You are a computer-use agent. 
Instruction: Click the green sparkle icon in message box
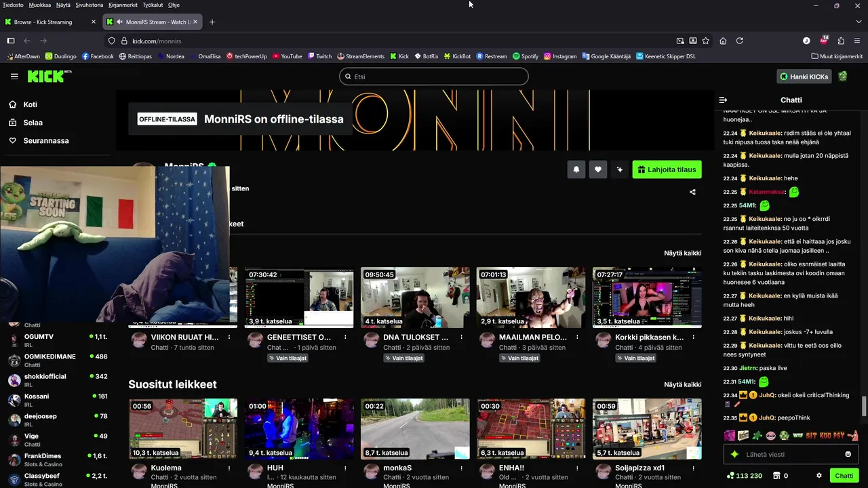(x=734, y=454)
